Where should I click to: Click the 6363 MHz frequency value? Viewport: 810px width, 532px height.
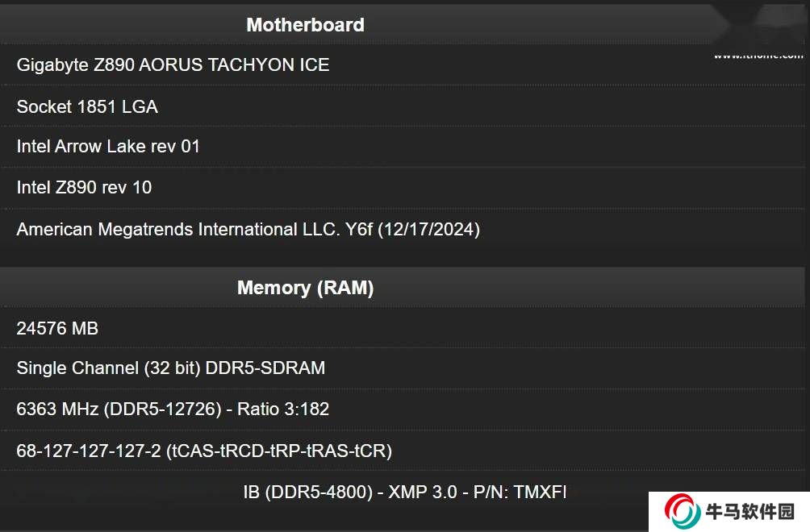point(58,409)
